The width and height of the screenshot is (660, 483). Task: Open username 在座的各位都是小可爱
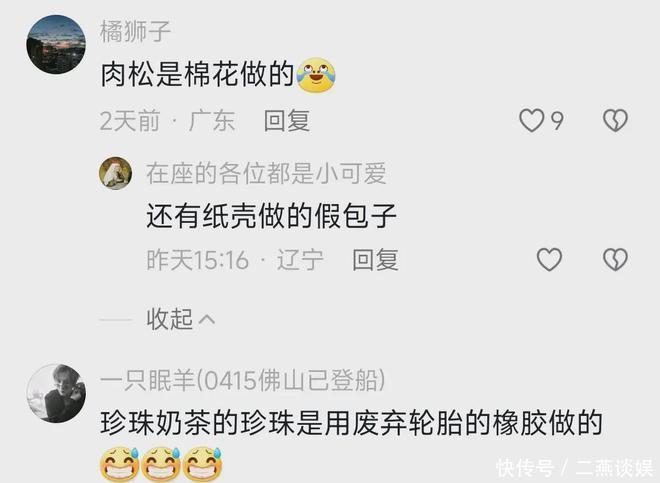pos(266,173)
